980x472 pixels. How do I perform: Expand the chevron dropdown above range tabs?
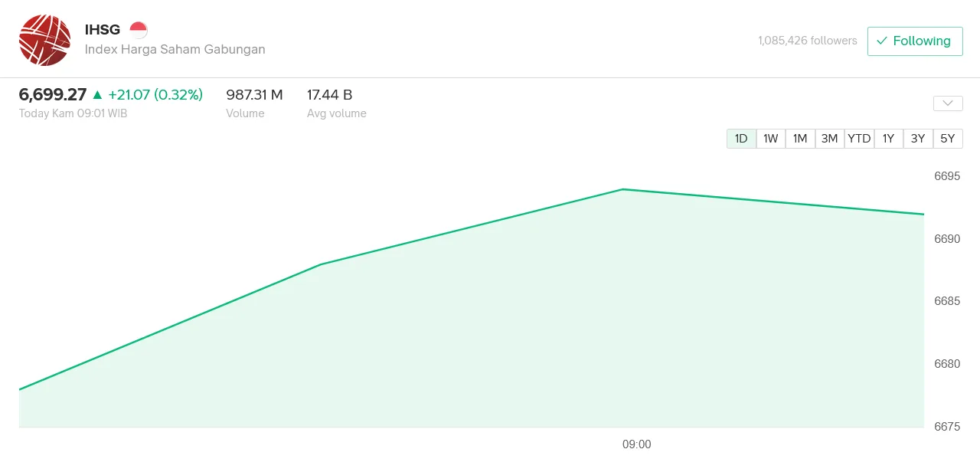point(948,103)
